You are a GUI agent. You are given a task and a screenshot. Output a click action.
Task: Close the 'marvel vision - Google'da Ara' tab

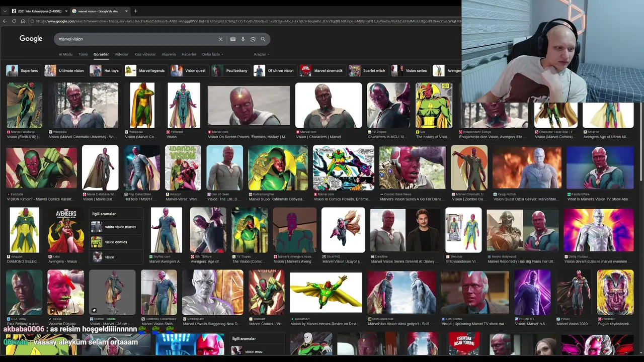pos(126,11)
